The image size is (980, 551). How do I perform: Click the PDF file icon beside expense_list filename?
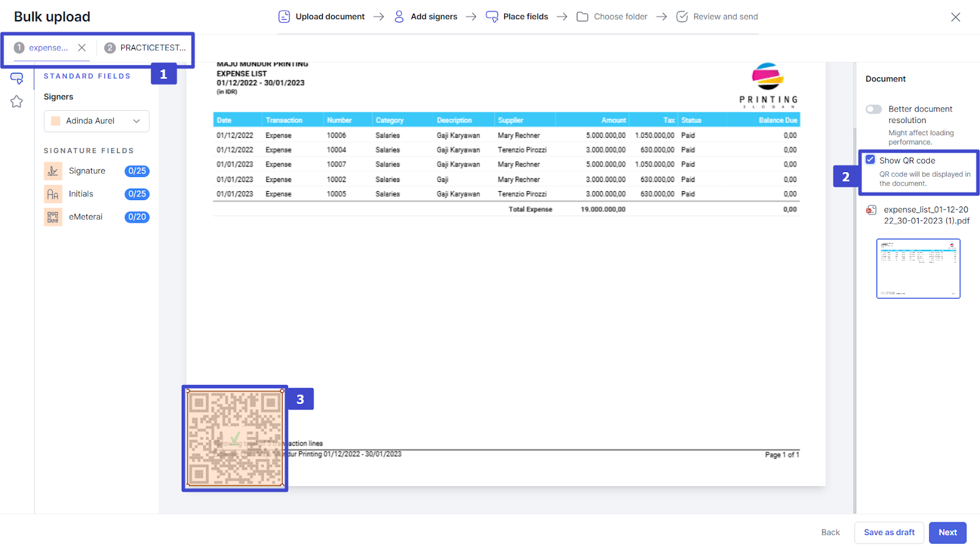pos(872,210)
